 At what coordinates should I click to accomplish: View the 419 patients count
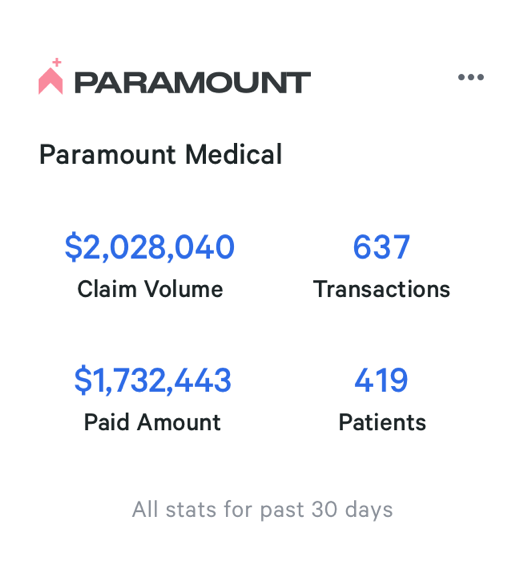click(381, 380)
